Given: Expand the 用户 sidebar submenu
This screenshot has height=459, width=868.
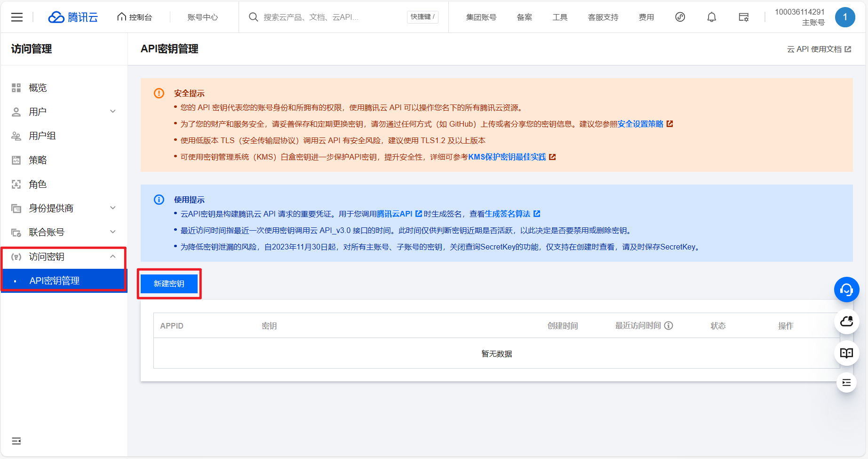Looking at the screenshot, I should [x=112, y=112].
